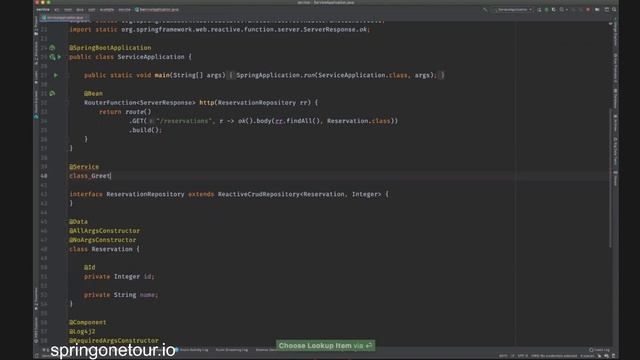Click line number 40 in the gutter
640x360 pixels.
44,176
